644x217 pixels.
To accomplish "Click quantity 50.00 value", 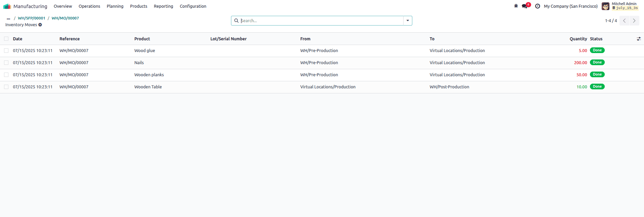I will coord(582,75).
